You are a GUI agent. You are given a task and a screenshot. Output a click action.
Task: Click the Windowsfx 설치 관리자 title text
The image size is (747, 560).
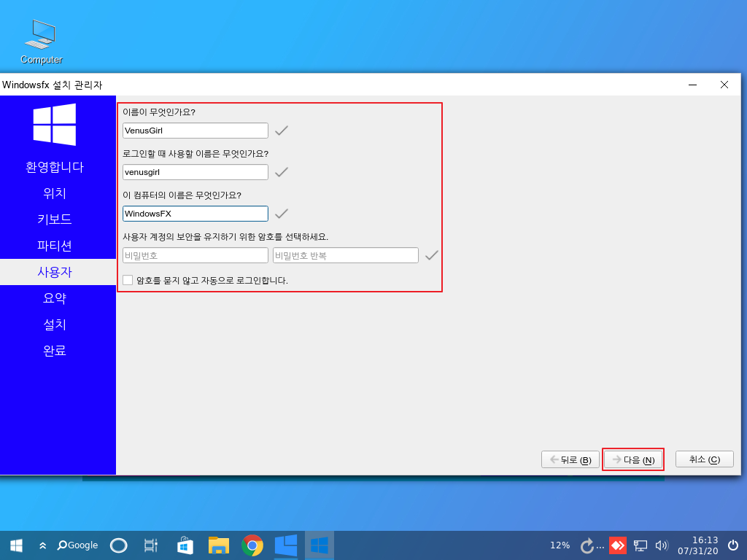tap(52, 85)
